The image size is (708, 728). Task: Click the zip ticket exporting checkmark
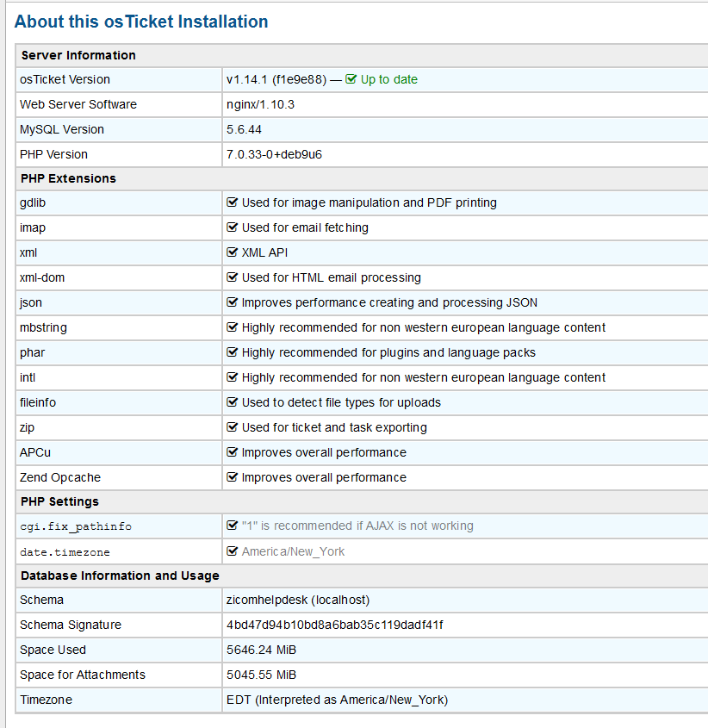pos(232,427)
